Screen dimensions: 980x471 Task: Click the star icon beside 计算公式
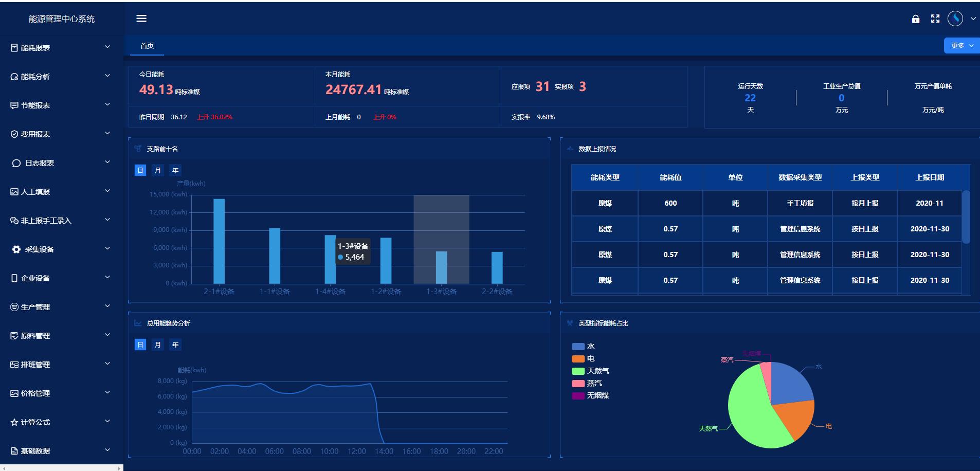(14, 422)
